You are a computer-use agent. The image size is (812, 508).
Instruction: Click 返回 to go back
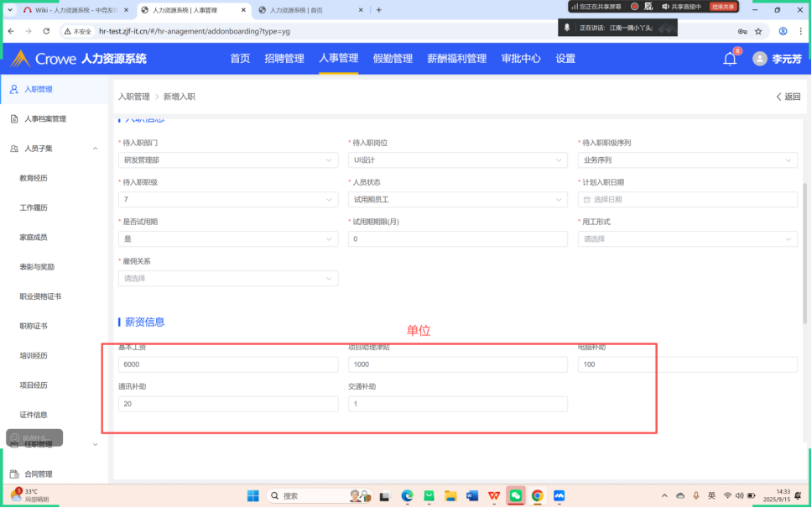789,97
